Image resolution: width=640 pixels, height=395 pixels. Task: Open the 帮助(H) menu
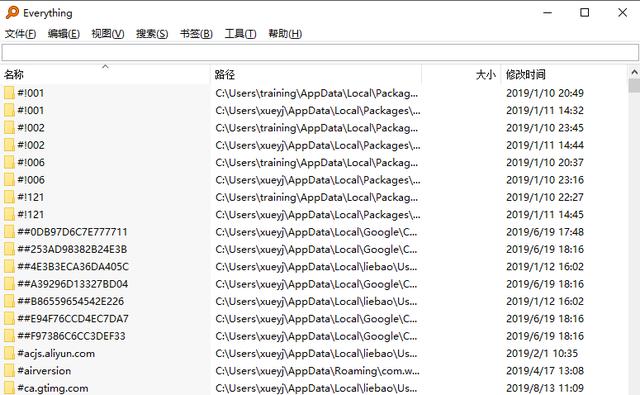point(285,33)
